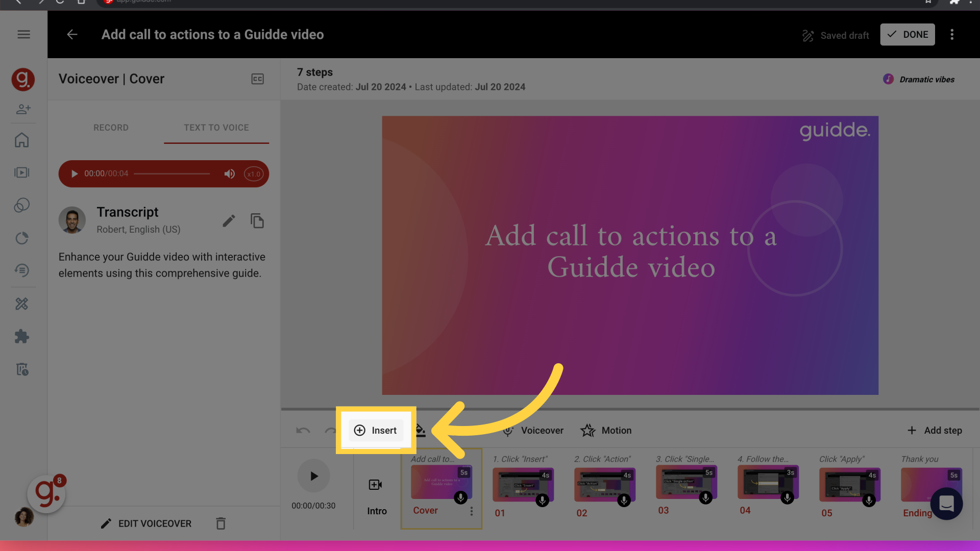Click microphone icon on step 03
Screen dimensions: 980x551
coord(705,497)
